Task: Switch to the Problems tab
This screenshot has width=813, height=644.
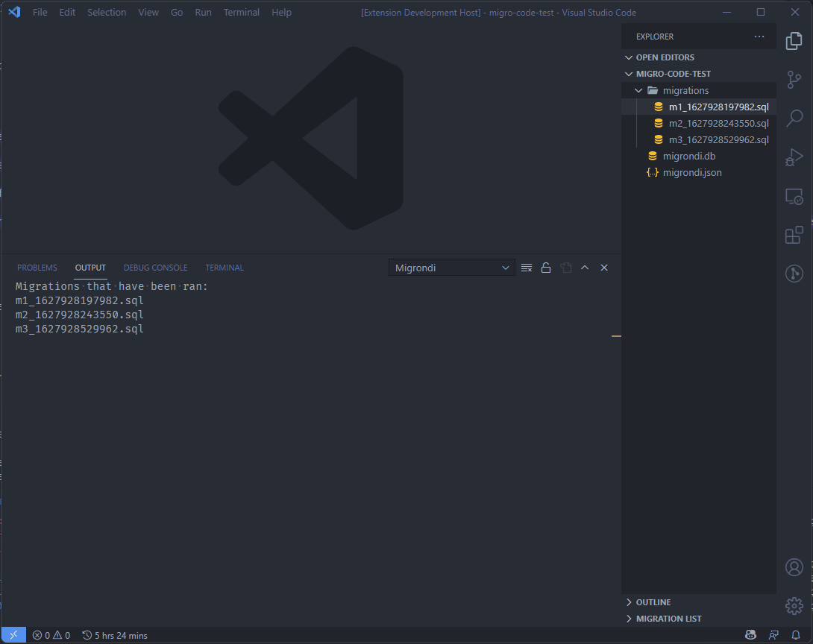Action: coord(37,268)
